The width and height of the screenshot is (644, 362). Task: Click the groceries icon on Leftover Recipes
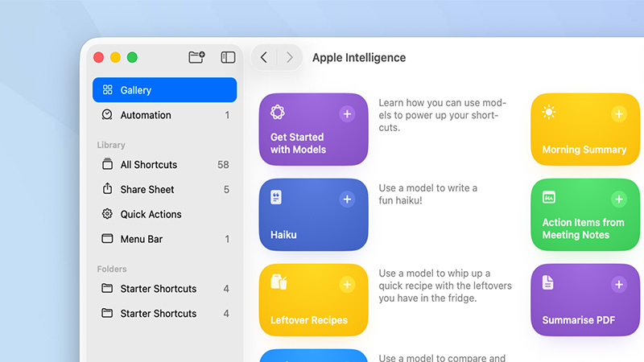tap(279, 282)
